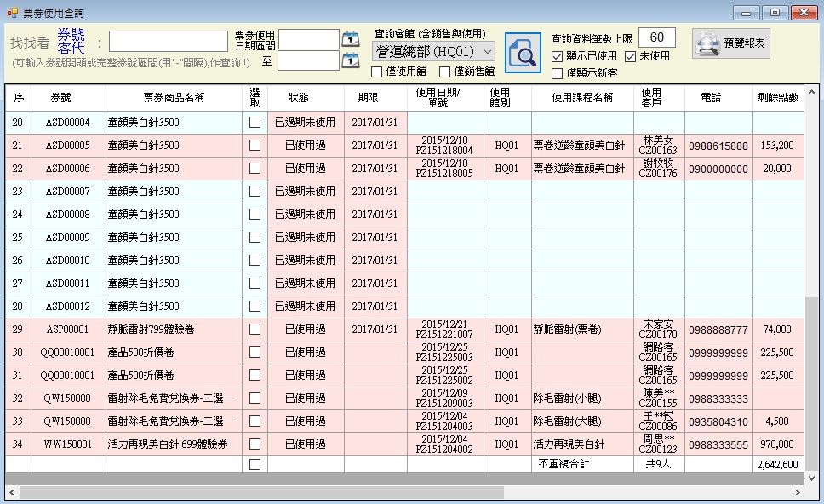
Task: Click the 券號 search type label
Action: click(x=72, y=34)
